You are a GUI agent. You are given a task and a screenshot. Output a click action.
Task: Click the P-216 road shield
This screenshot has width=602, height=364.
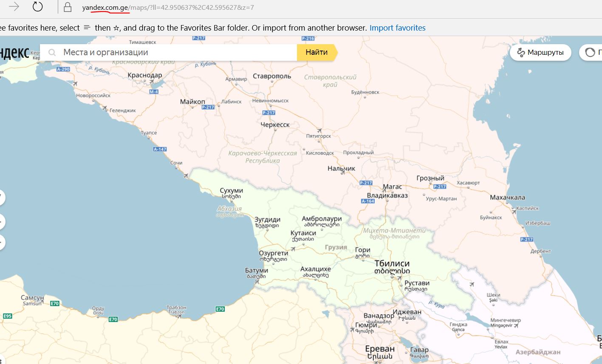tap(308, 38)
